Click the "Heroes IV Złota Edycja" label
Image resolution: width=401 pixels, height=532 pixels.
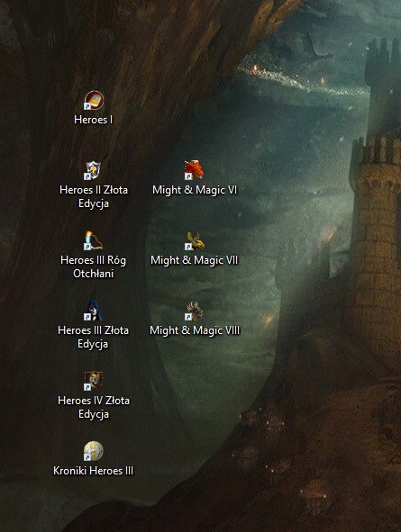point(94,407)
